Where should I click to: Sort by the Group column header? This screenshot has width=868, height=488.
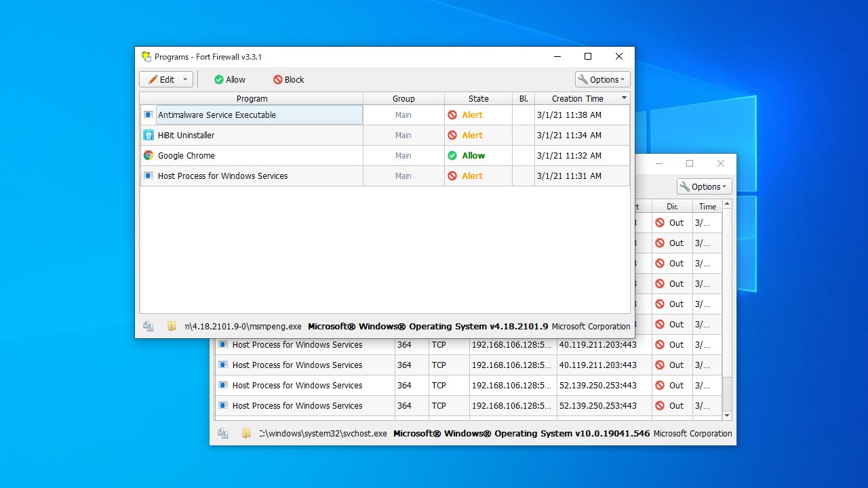pyautogui.click(x=403, y=98)
